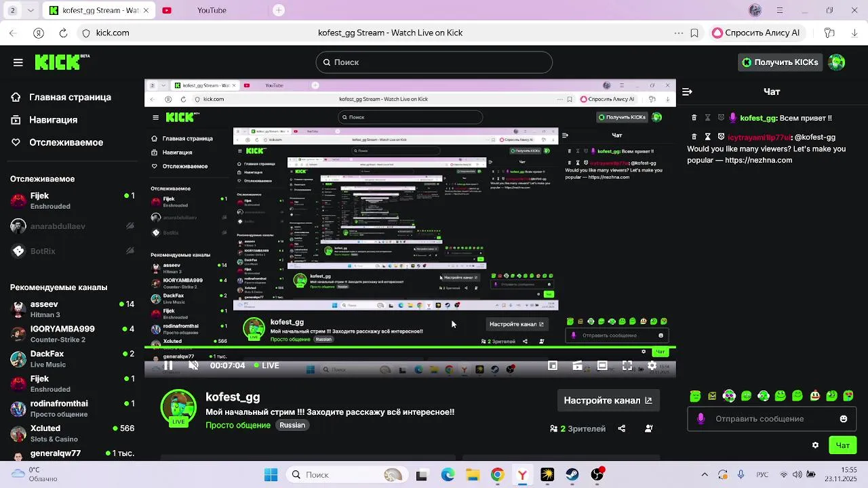The height and width of the screenshot is (488, 868).
Task: Open File Explorer from the taskbar
Action: click(472, 475)
